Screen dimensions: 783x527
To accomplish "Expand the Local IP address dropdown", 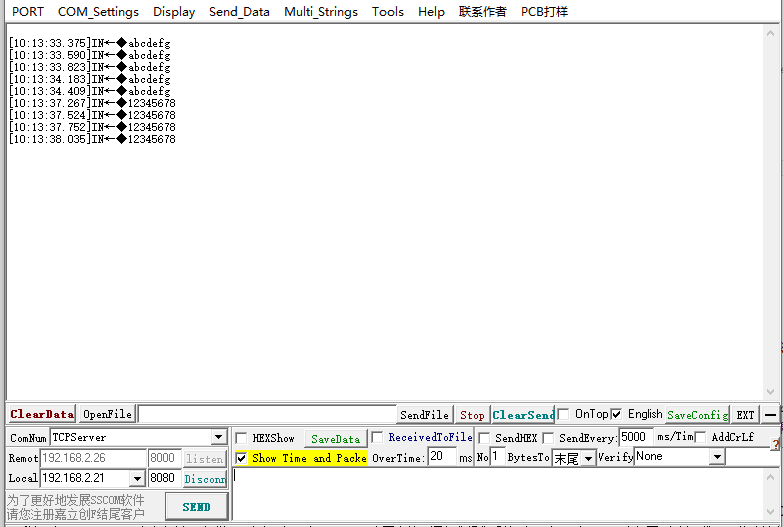I will pyautogui.click(x=137, y=479).
